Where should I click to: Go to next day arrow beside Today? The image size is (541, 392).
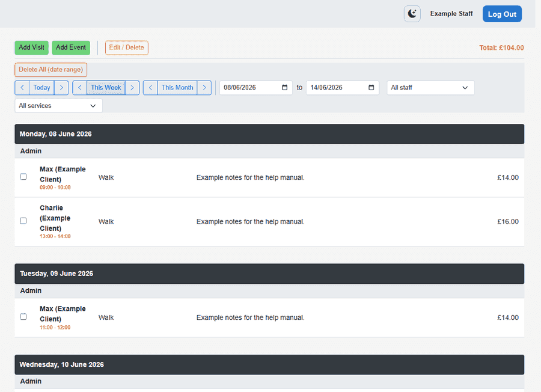pos(61,88)
